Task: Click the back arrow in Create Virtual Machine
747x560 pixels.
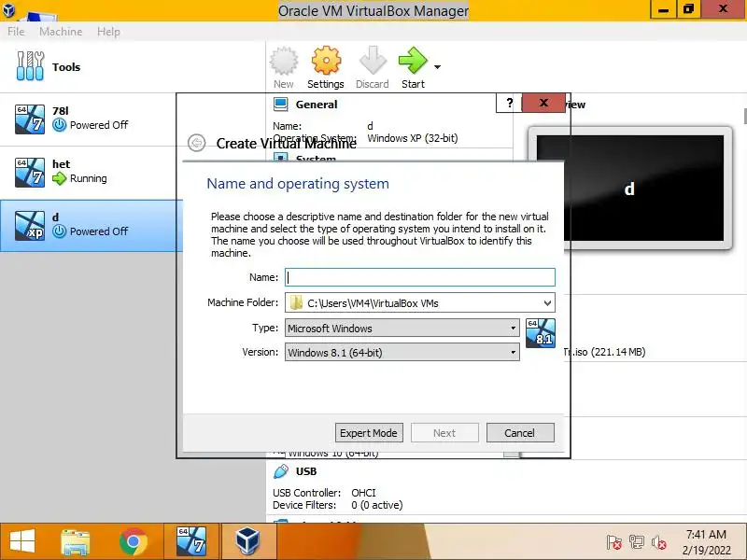Action: (x=196, y=143)
